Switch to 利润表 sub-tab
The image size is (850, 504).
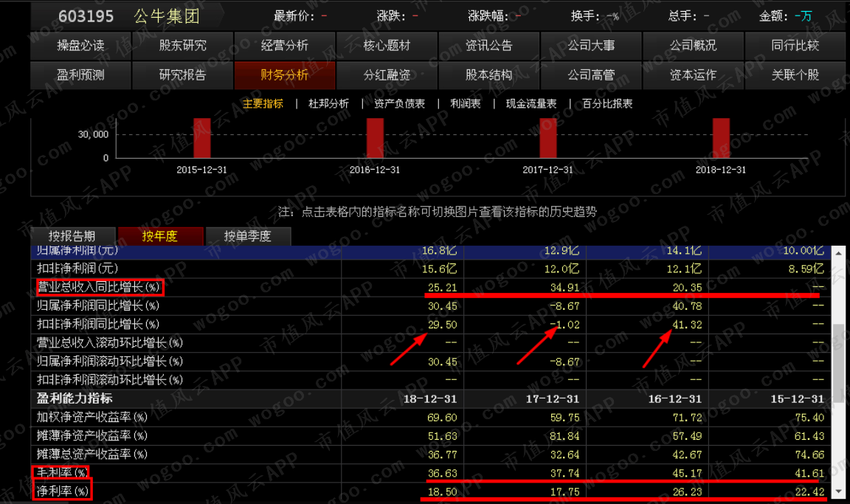(x=466, y=103)
